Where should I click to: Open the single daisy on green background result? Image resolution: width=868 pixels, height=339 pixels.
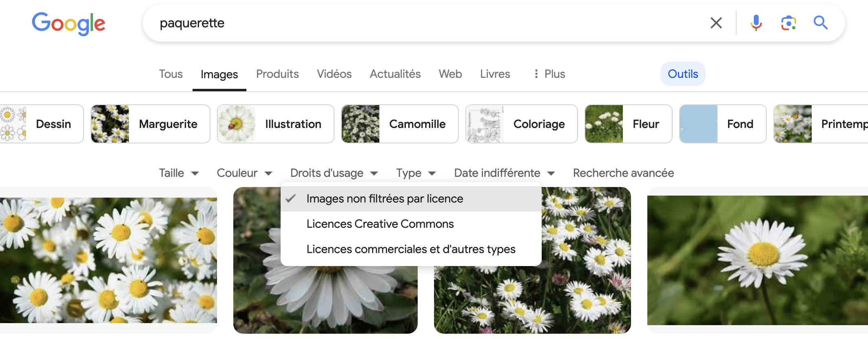(x=757, y=260)
